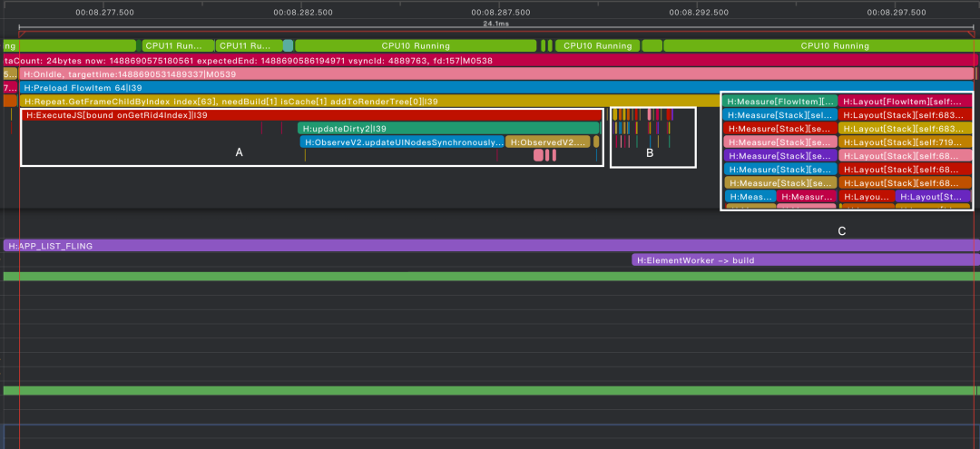
Task: Select the green H:Measure[FlowItem] slice
Action: point(780,102)
